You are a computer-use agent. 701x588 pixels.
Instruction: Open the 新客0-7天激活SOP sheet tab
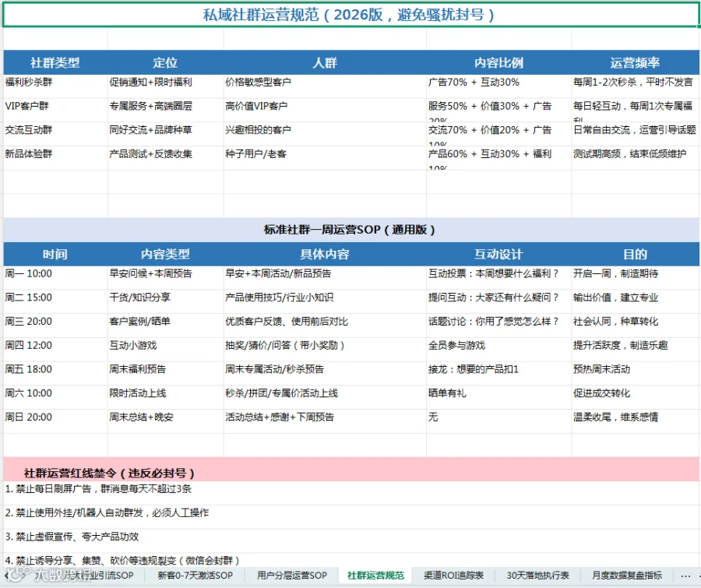coord(195,575)
